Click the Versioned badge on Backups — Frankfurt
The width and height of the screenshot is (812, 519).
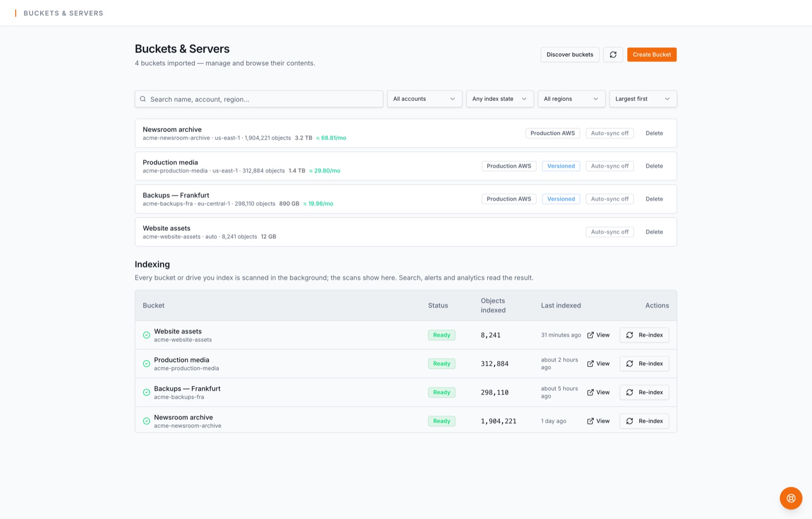561,199
